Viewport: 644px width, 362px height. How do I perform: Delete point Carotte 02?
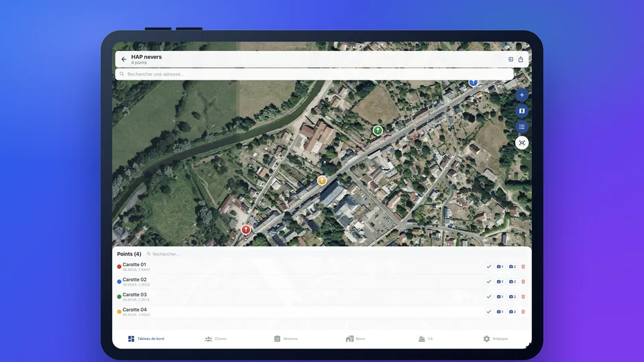(523, 282)
